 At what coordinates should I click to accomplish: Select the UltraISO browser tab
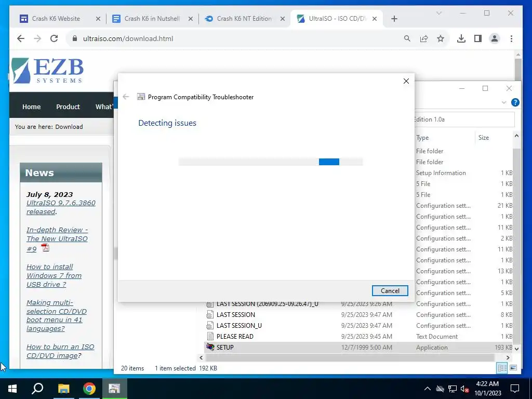(337, 19)
